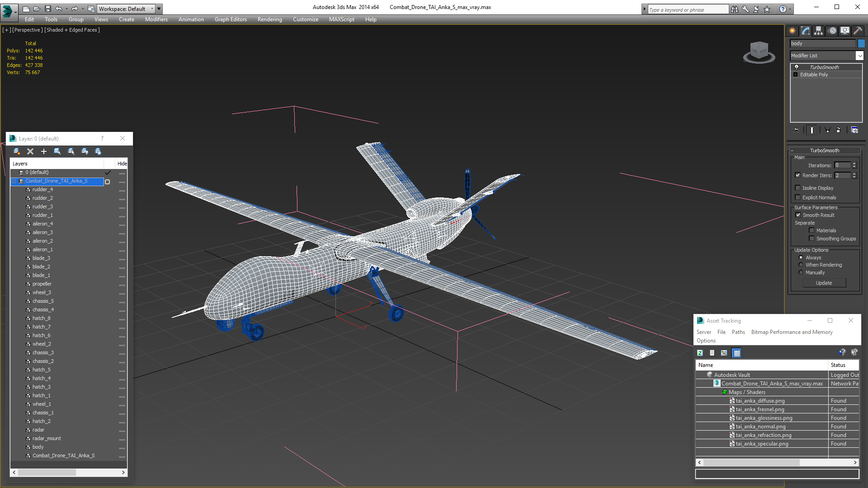Screen dimensions: 868x488
Task: Open the Help icon dropdown arrow in title bar
Action: click(x=790, y=9)
